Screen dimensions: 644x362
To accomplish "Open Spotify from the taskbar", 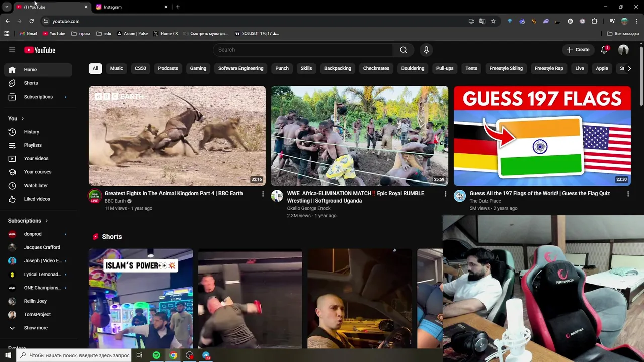I will coord(156,355).
